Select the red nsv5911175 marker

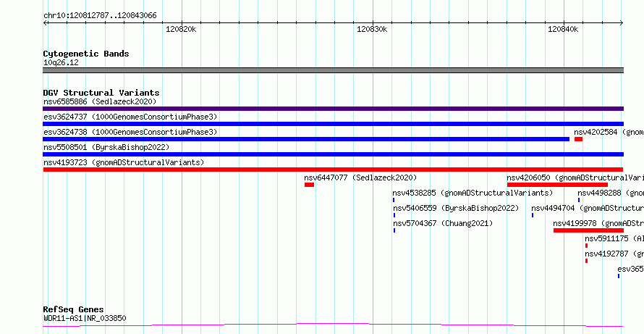point(586,246)
